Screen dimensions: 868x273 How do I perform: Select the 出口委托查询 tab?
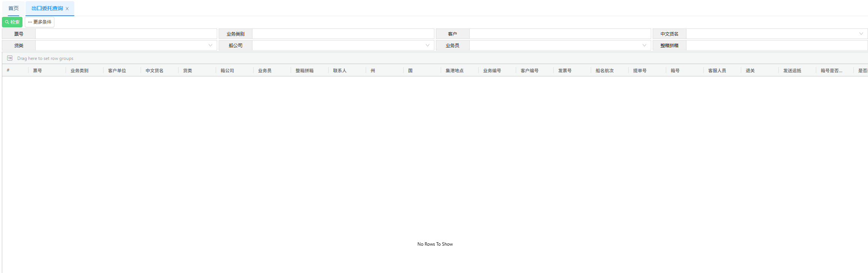pos(47,8)
